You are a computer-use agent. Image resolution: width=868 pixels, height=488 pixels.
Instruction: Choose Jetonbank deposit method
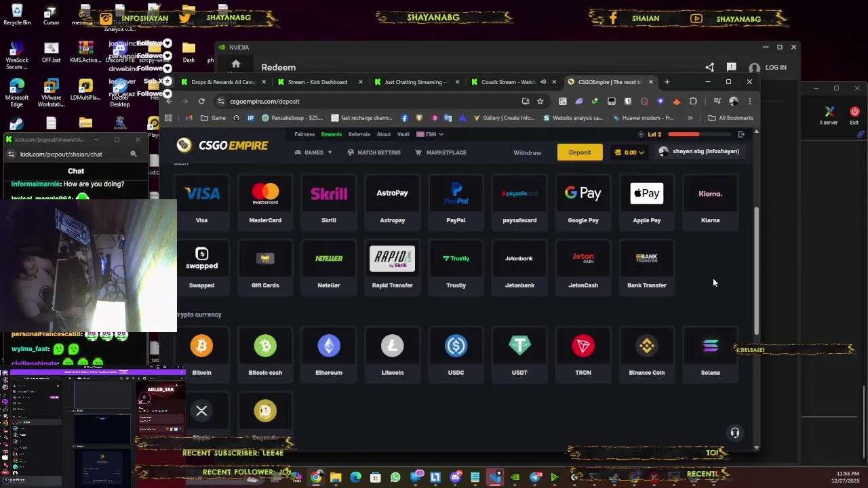519,267
